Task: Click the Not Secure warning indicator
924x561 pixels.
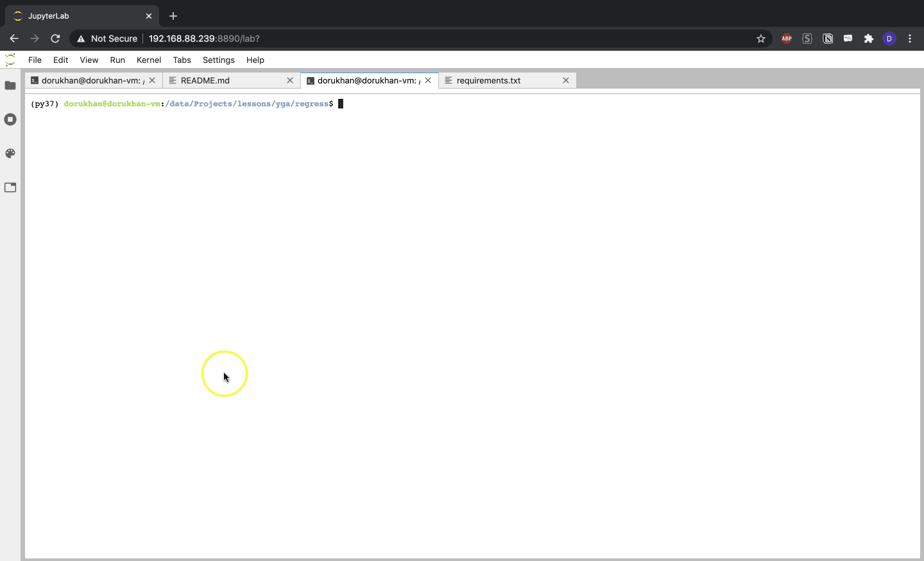Action: 107,39
